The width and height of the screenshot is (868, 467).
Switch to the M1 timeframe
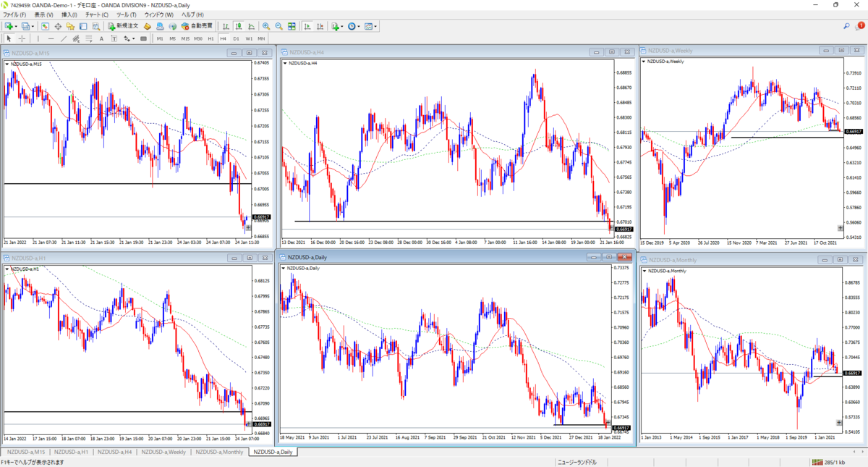point(160,38)
